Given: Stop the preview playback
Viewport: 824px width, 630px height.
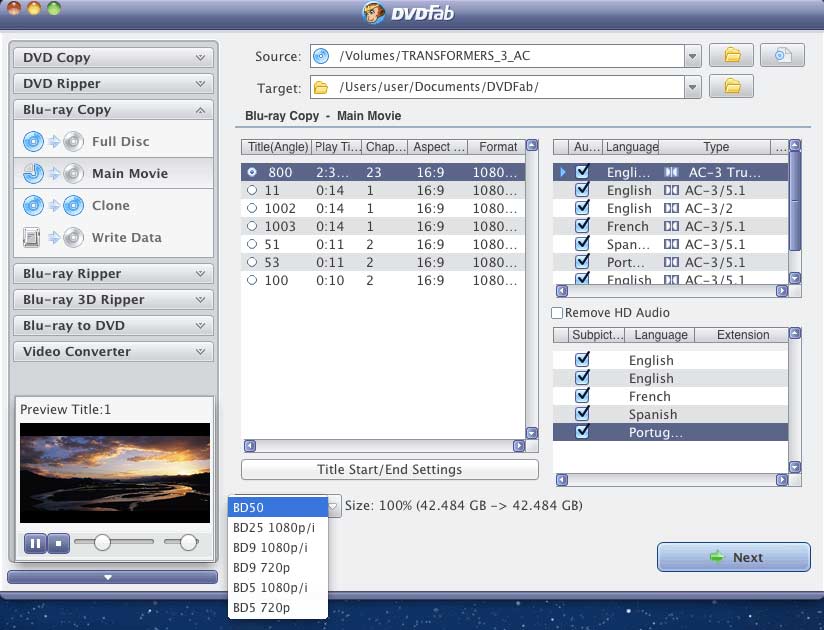Looking at the screenshot, I should (59, 543).
